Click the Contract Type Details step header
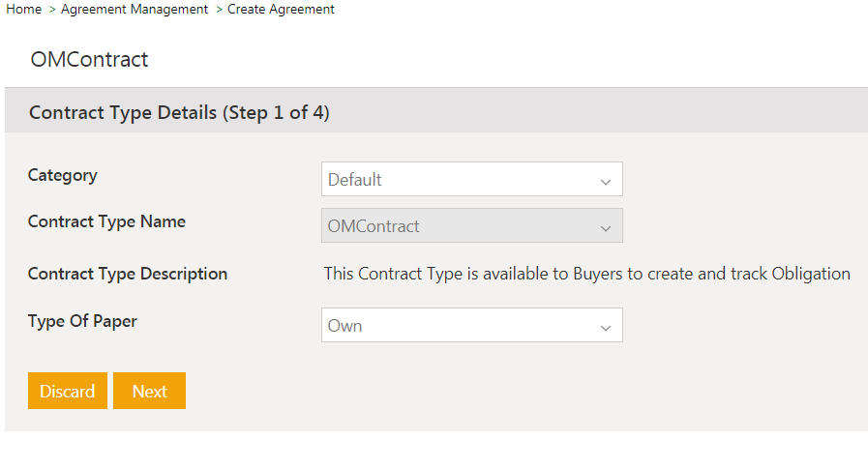The image size is (868, 469). (179, 112)
